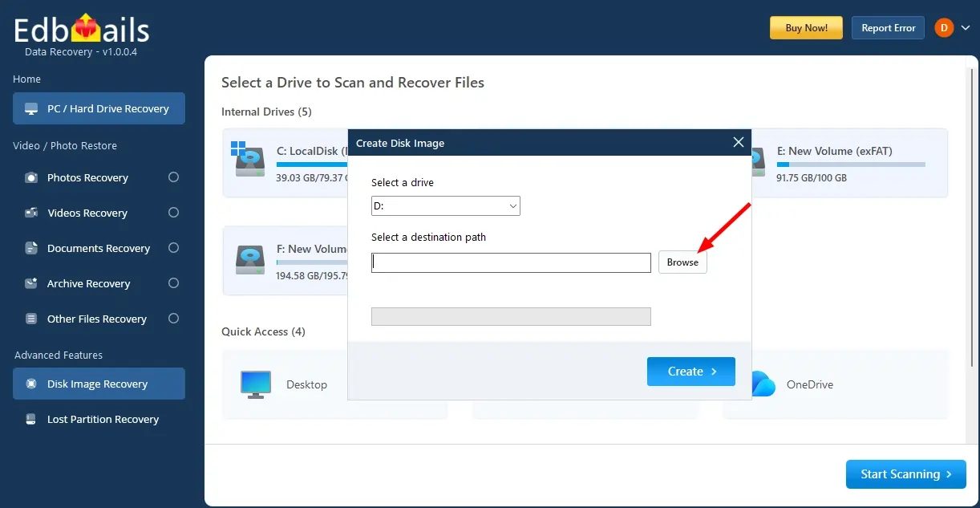Focus the destination path input field
The height and width of the screenshot is (508, 980).
511,262
